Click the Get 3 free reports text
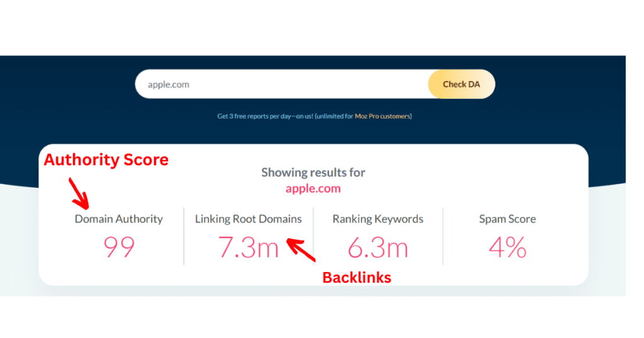The height and width of the screenshot is (338, 644). [x=314, y=116]
